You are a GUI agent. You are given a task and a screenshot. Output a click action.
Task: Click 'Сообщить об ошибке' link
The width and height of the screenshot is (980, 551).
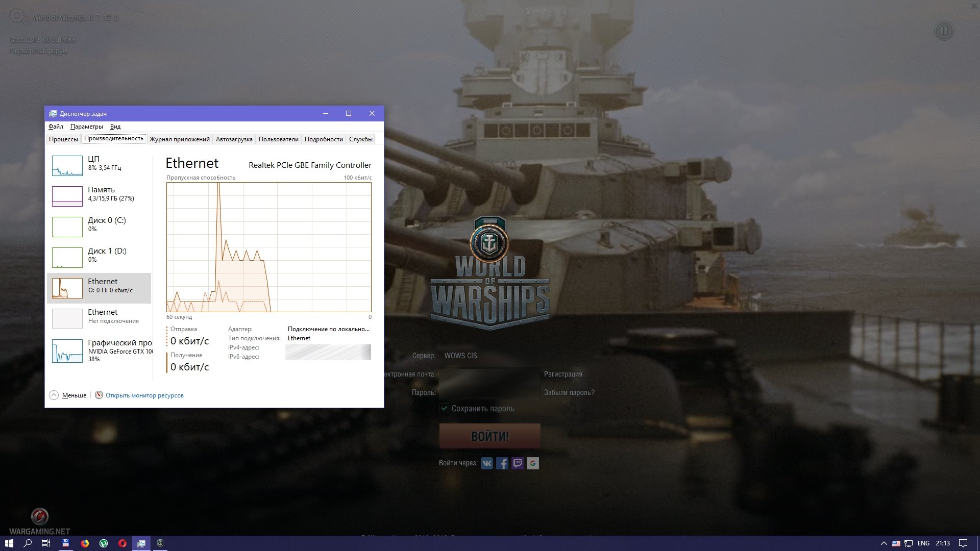tap(43, 39)
